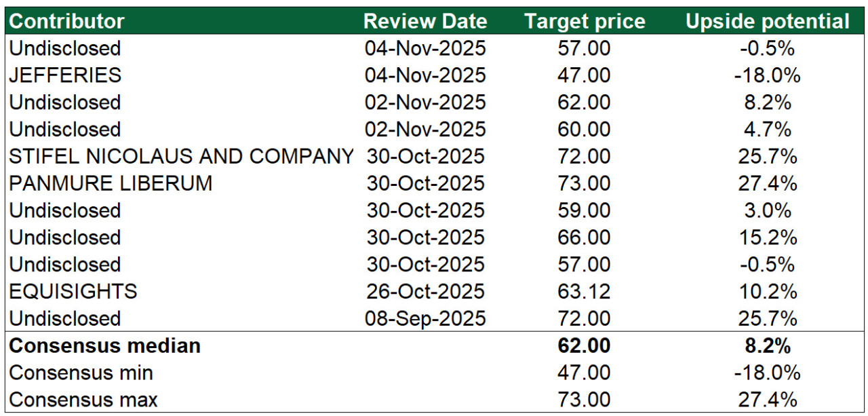Click the JEFFERIES contributor cell
Image resolution: width=868 pixels, height=416 pixels.
pos(65,75)
